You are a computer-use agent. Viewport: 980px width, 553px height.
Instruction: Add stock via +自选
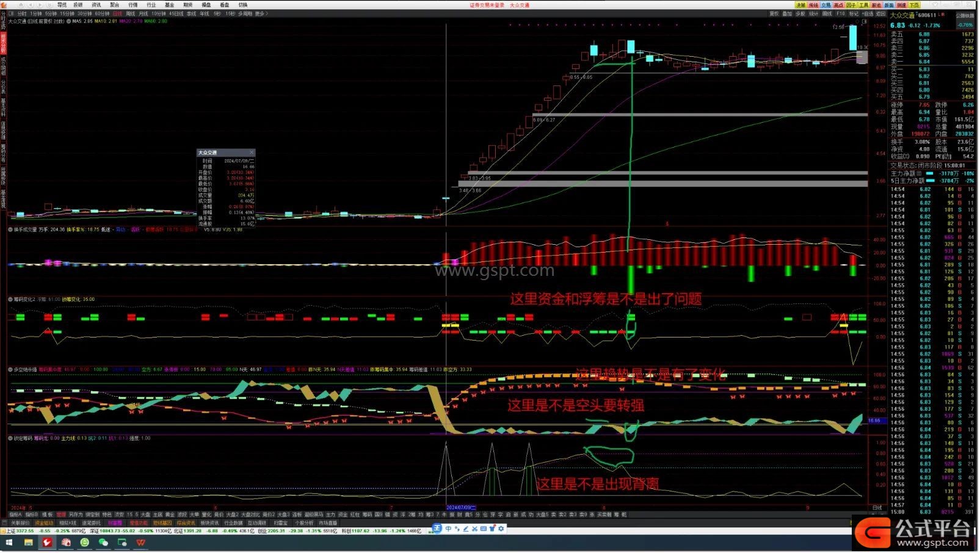click(x=868, y=13)
